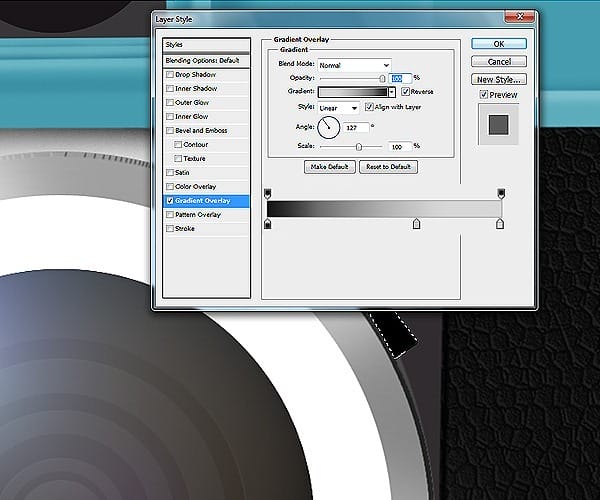Enable the Color Overlay checkbox

pyautogui.click(x=170, y=187)
